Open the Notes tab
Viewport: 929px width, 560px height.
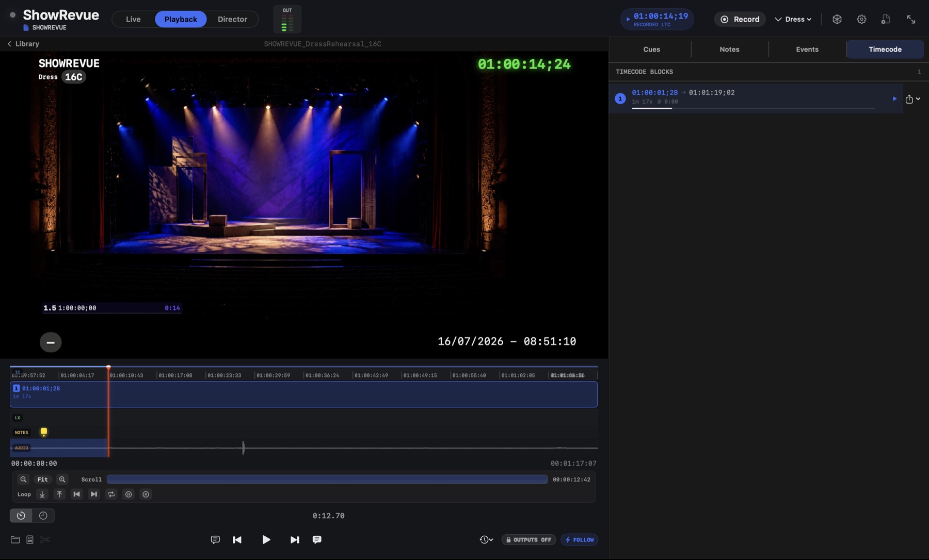coord(729,50)
